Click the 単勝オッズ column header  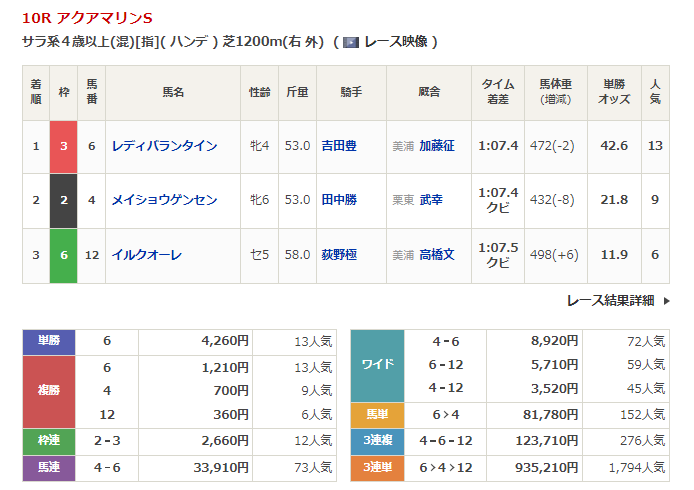tap(615, 93)
